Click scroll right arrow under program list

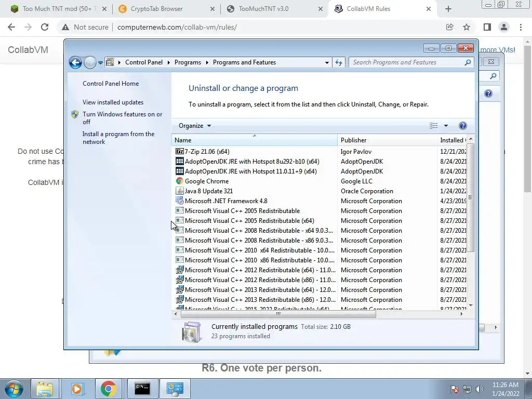click(461, 314)
